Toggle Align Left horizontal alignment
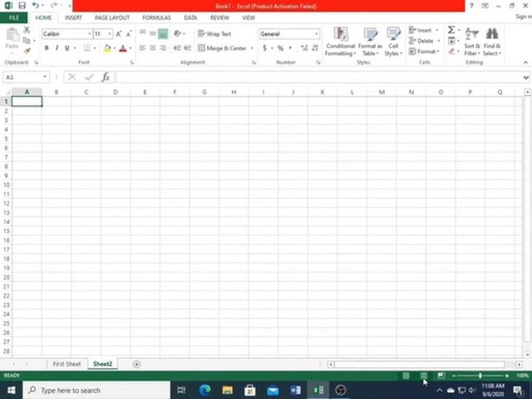Image resolution: width=532 pixels, height=399 pixels. [142, 48]
